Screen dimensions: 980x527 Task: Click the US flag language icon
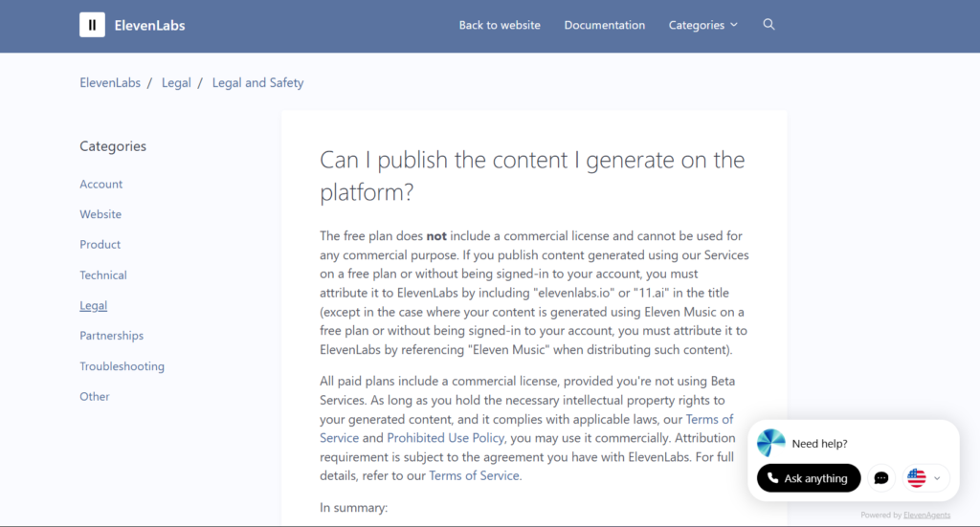[x=916, y=478]
